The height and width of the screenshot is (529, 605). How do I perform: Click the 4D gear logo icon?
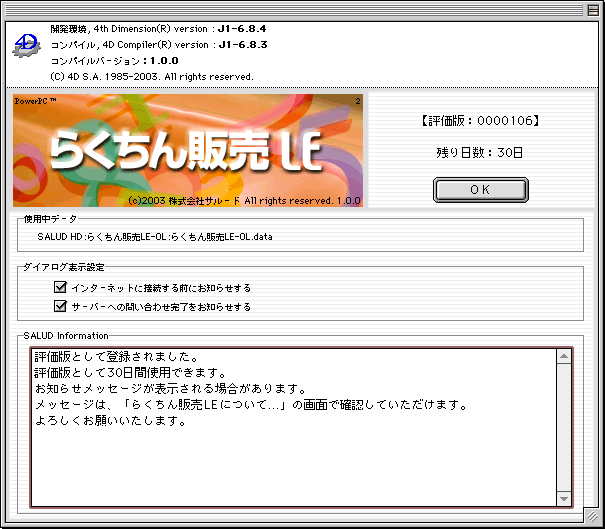26,46
